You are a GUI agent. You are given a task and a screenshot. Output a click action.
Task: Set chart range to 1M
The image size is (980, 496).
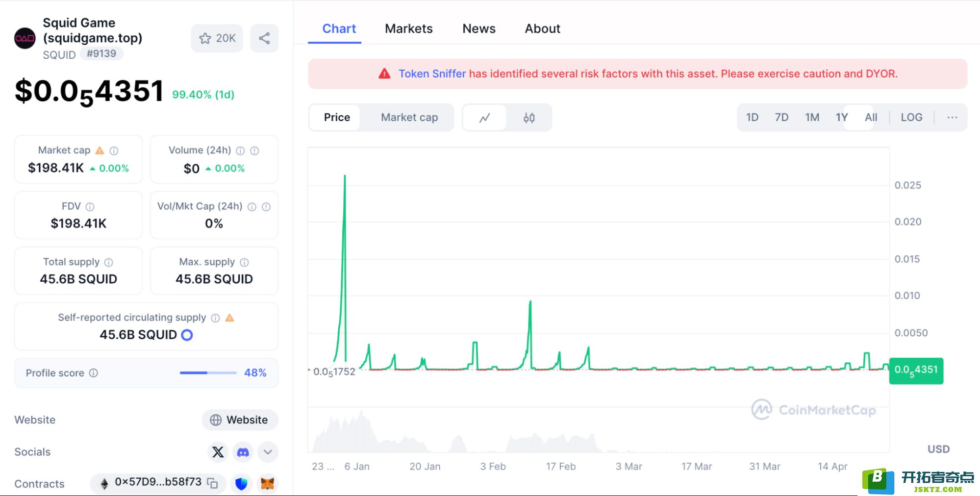coord(812,118)
